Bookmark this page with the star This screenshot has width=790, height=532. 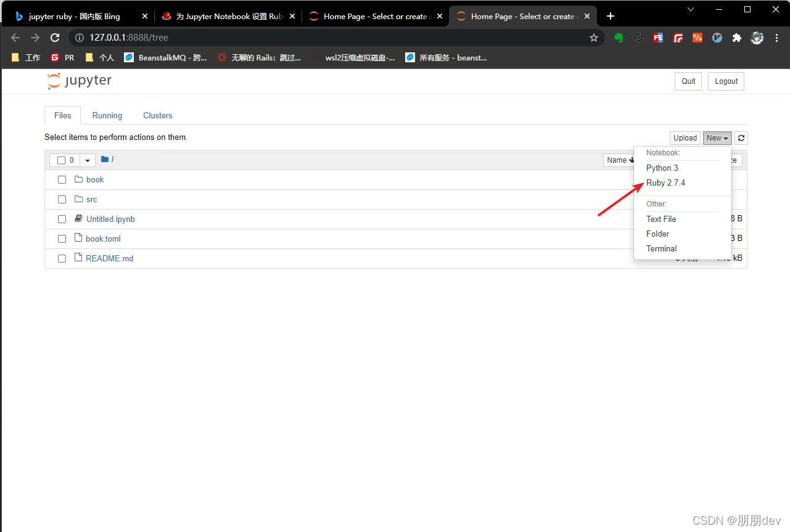pyautogui.click(x=594, y=38)
